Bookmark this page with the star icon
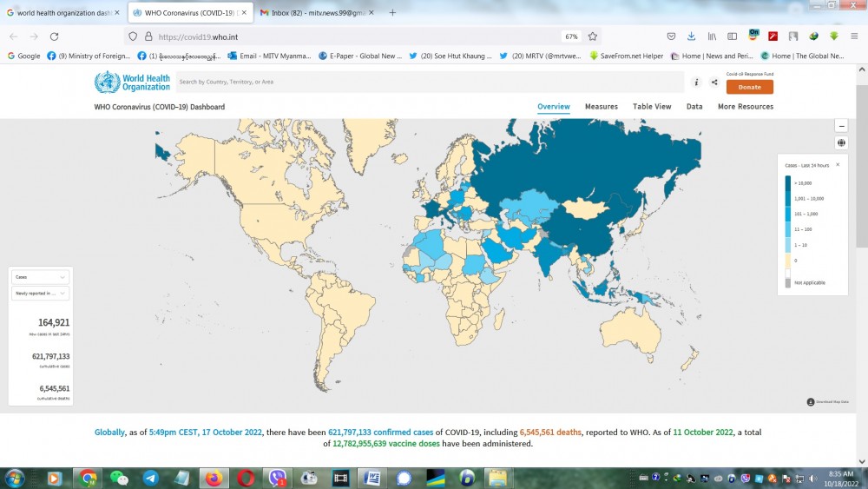Viewport: 868px width, 489px height. pyautogui.click(x=593, y=36)
